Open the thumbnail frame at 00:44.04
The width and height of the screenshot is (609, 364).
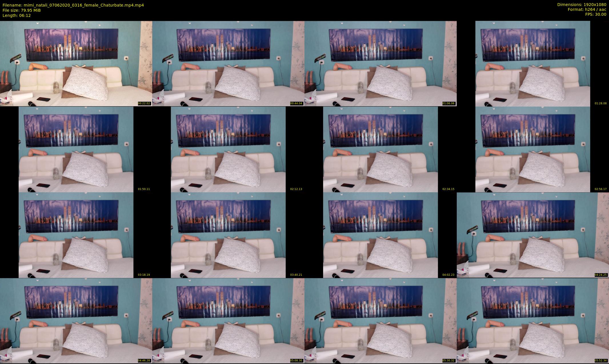pos(228,63)
